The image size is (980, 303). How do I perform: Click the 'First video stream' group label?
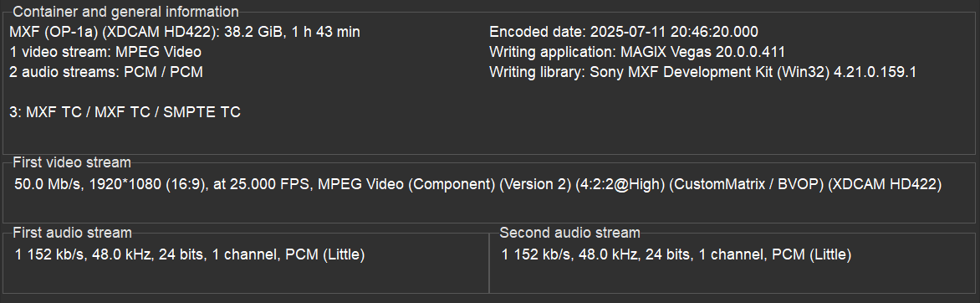pos(72,162)
